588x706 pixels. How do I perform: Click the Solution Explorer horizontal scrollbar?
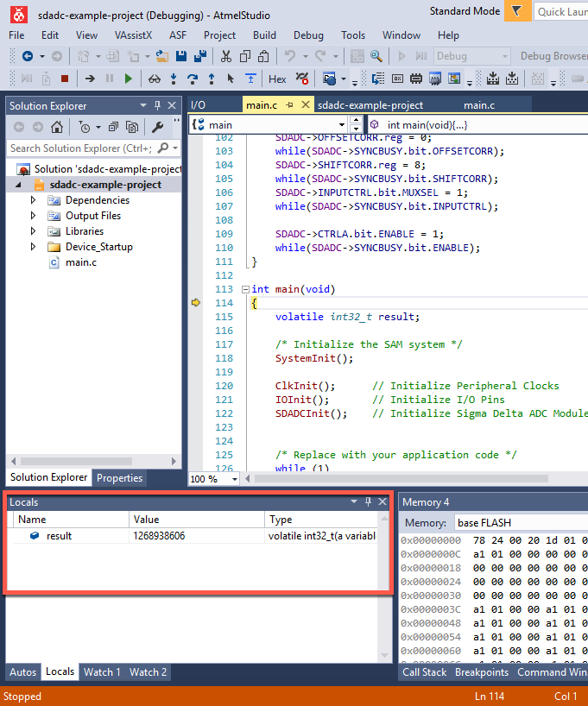[94, 461]
